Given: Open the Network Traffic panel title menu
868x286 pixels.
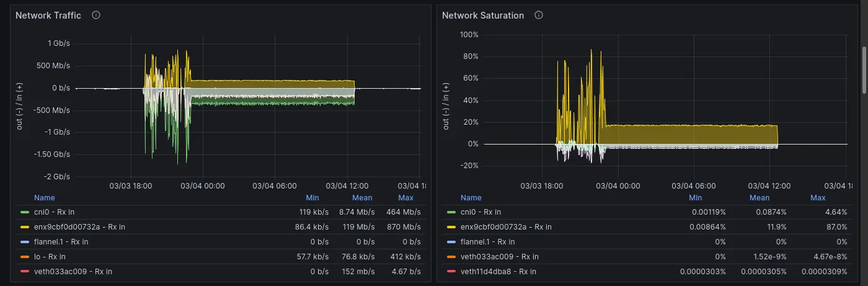Looking at the screenshot, I should (x=48, y=16).
